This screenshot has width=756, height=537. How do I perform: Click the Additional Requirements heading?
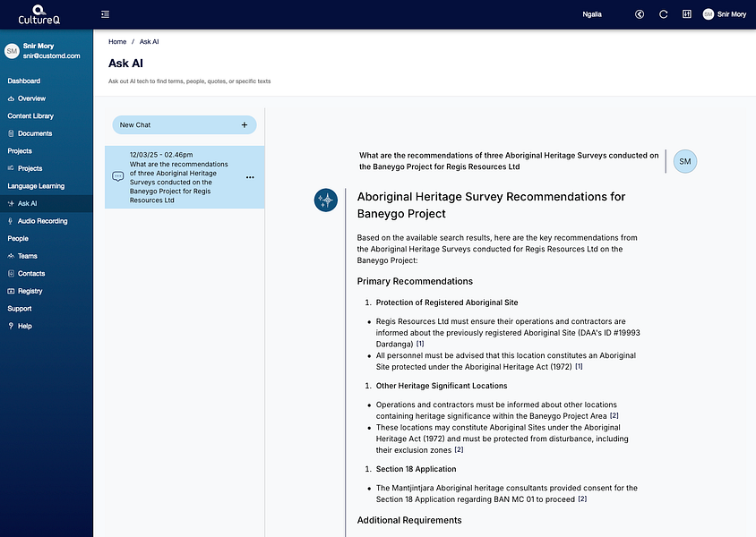[x=408, y=520]
